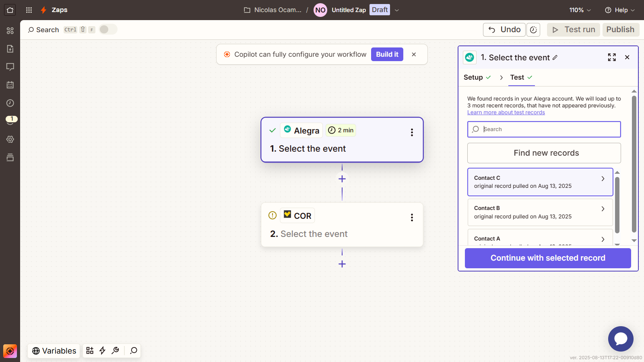644x362 pixels.
Task: Open the four-squares apps icon in left sidebar
Action: pyautogui.click(x=10, y=31)
